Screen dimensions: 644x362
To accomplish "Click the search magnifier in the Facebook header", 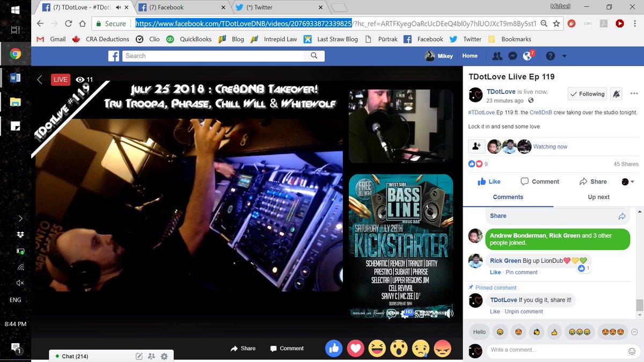I will (314, 56).
